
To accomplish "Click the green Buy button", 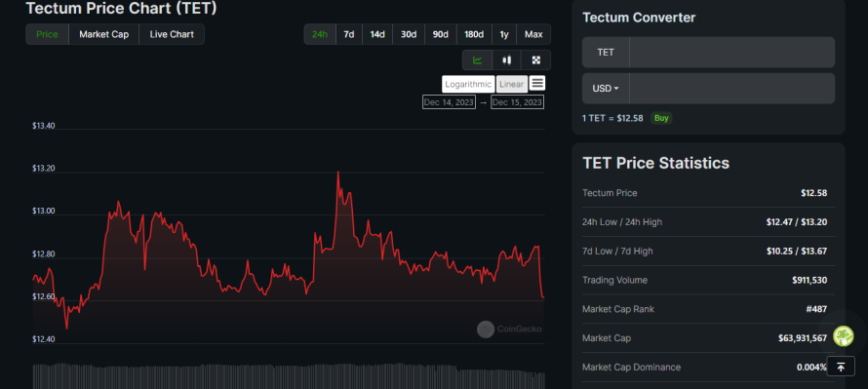I will pyautogui.click(x=661, y=118).
